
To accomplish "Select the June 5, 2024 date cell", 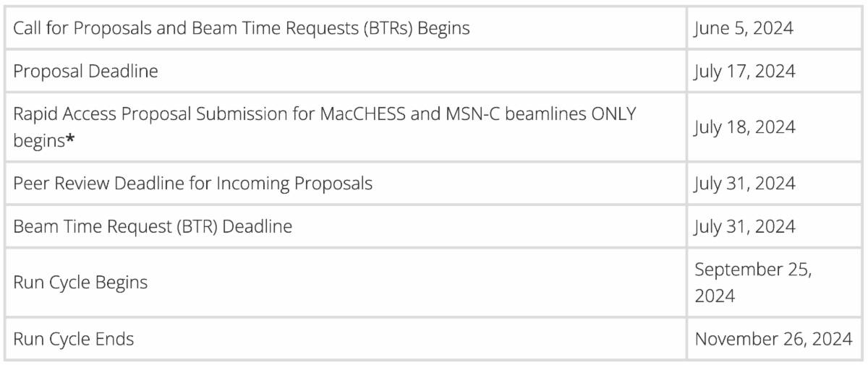I will pyautogui.click(x=743, y=29).
